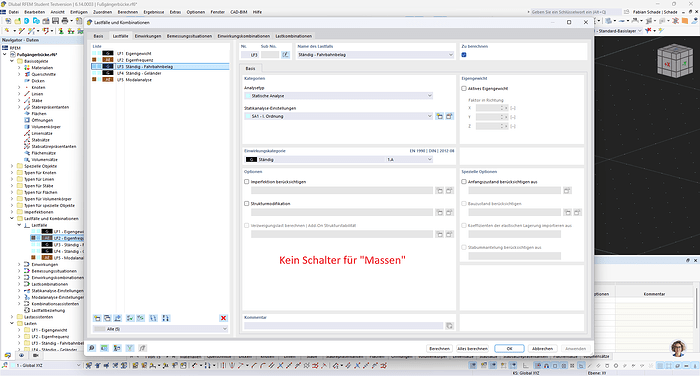Select Statikanalyse-Einstellungen in the Navigator
Image resolution: width=700 pixels, height=376 pixels.
57,291
